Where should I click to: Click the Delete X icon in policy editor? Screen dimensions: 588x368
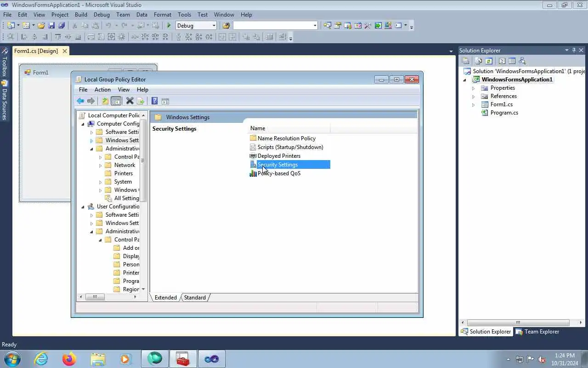(x=130, y=101)
